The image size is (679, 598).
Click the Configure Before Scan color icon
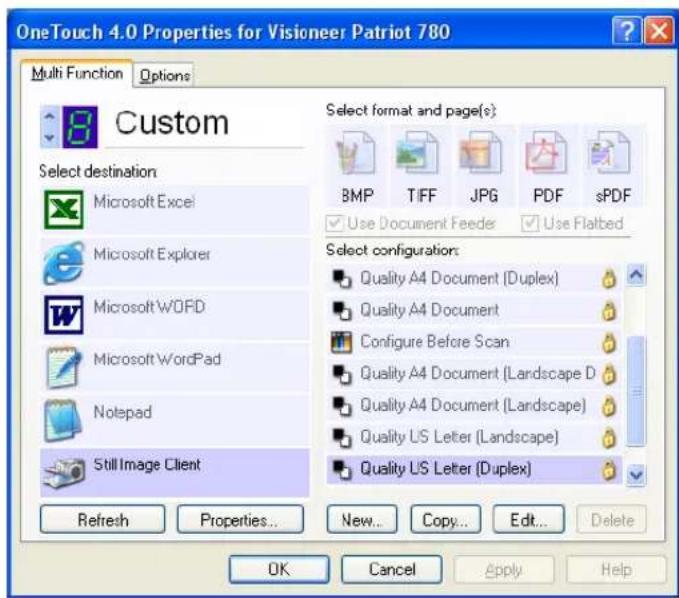[x=341, y=342]
